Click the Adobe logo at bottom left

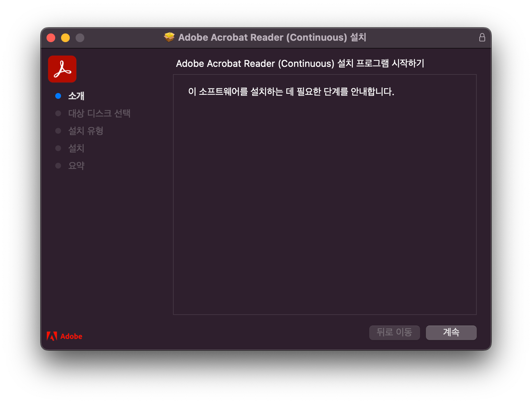pos(64,336)
